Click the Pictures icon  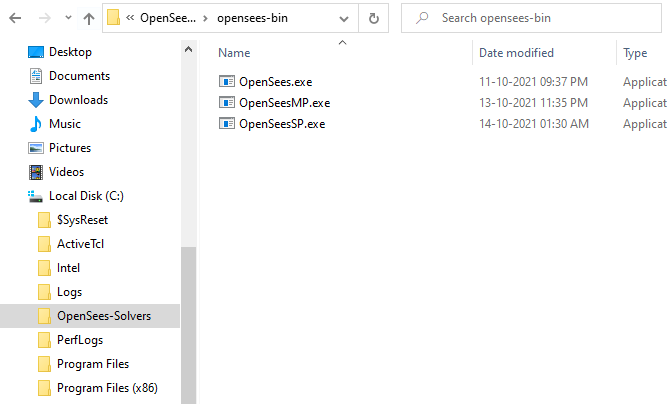tap(36, 148)
